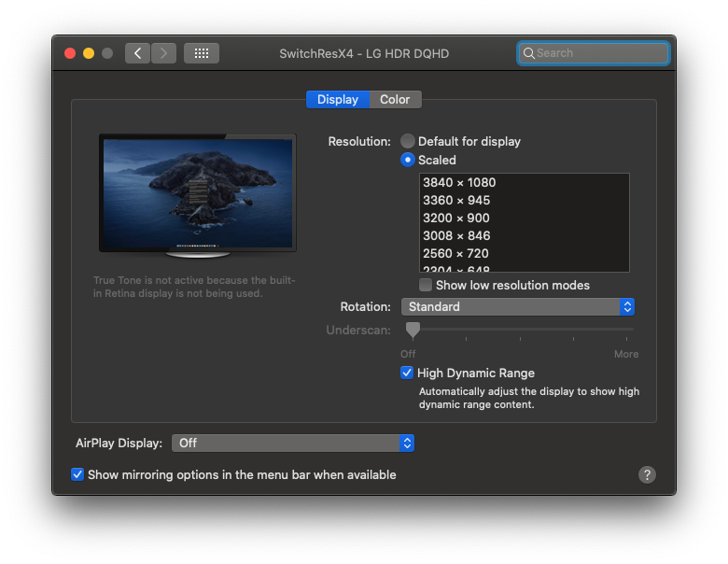Screen dimensions: 728x564
Task: Minimize the window with yellow button
Action: point(89,53)
